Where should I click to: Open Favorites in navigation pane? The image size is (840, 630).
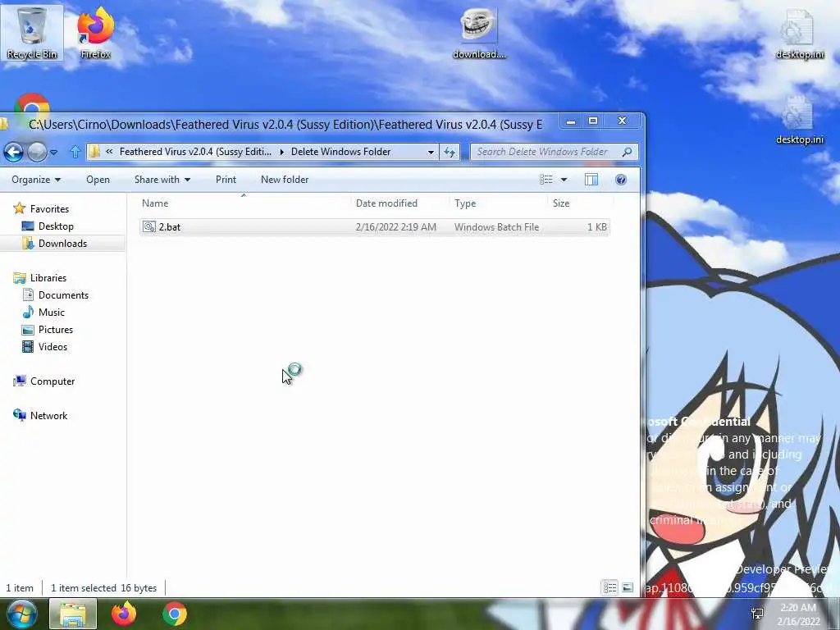(49, 209)
